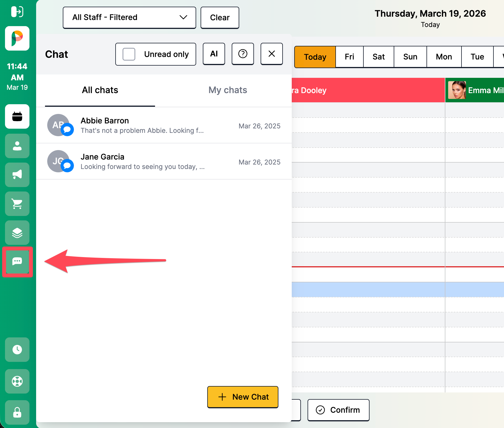Open the shopping cart sales icon
The image size is (504, 428).
pyautogui.click(x=17, y=204)
